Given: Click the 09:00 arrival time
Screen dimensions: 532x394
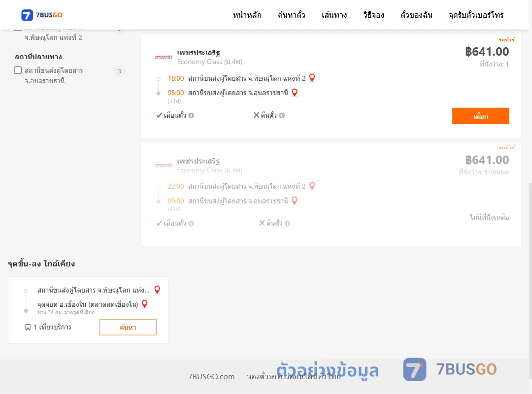Looking at the screenshot, I should (x=176, y=201).
